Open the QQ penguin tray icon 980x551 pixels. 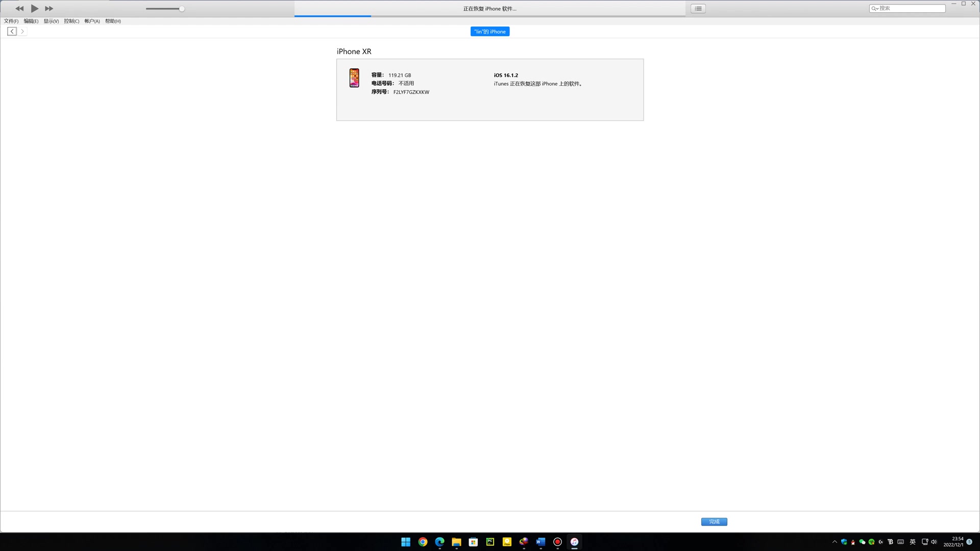coord(853,542)
